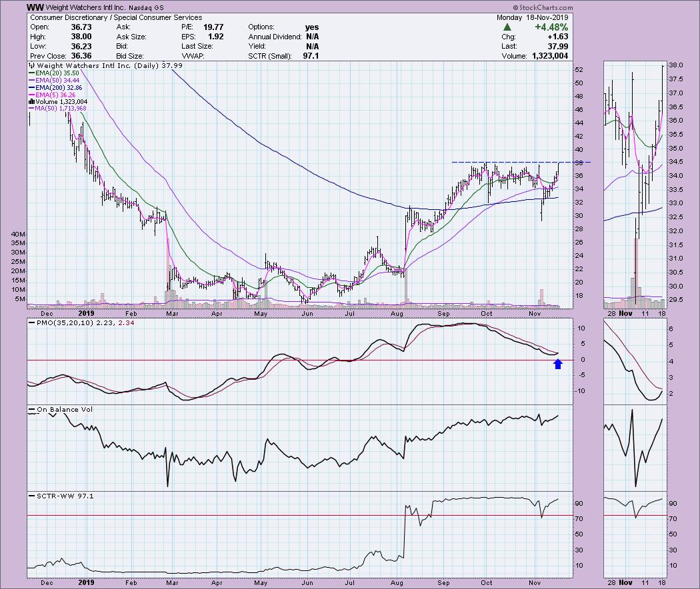Click the dashed resistance line at 38
The width and height of the screenshot is (700, 589).
click(521, 162)
